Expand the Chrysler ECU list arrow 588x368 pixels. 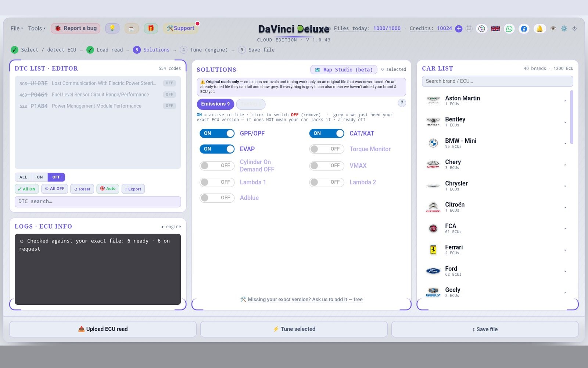click(x=565, y=186)
